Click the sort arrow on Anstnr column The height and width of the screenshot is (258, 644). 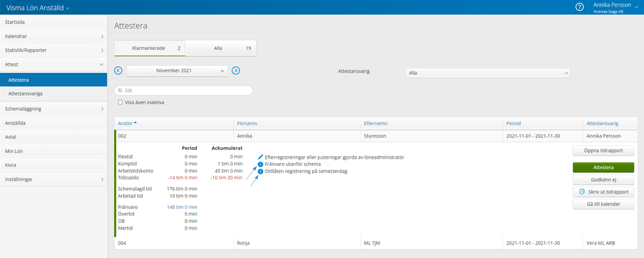point(136,123)
